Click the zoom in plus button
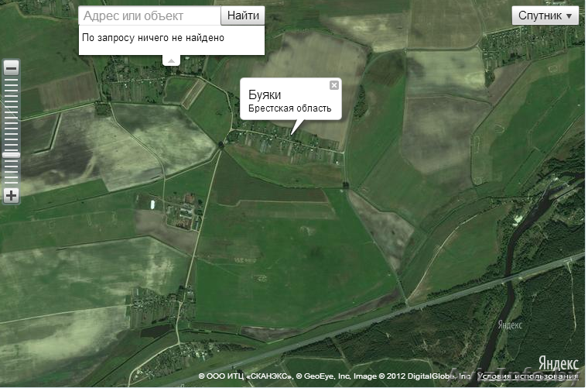This screenshot has width=588, height=388. click(12, 195)
